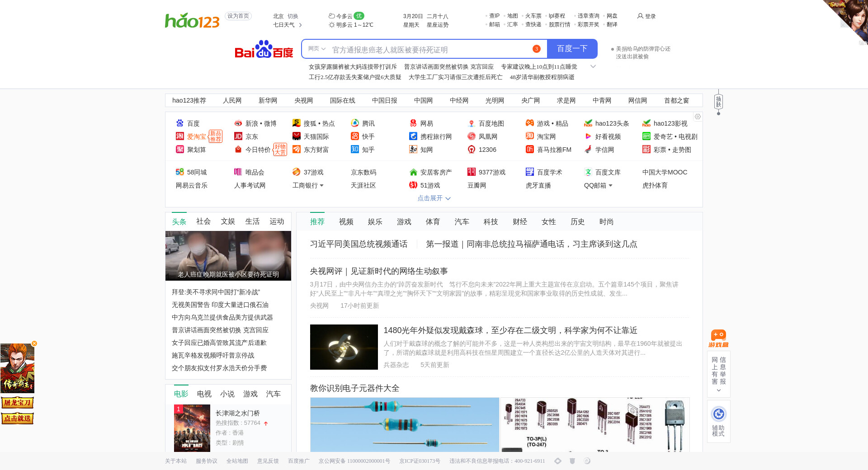
Task: Expand the 工商银行 dropdown
Action: click(x=321, y=185)
